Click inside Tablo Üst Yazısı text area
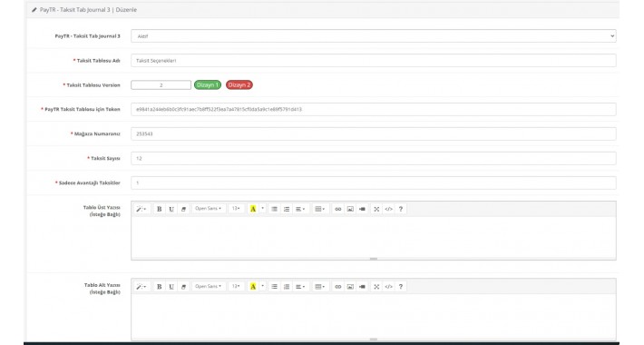 pos(374,237)
